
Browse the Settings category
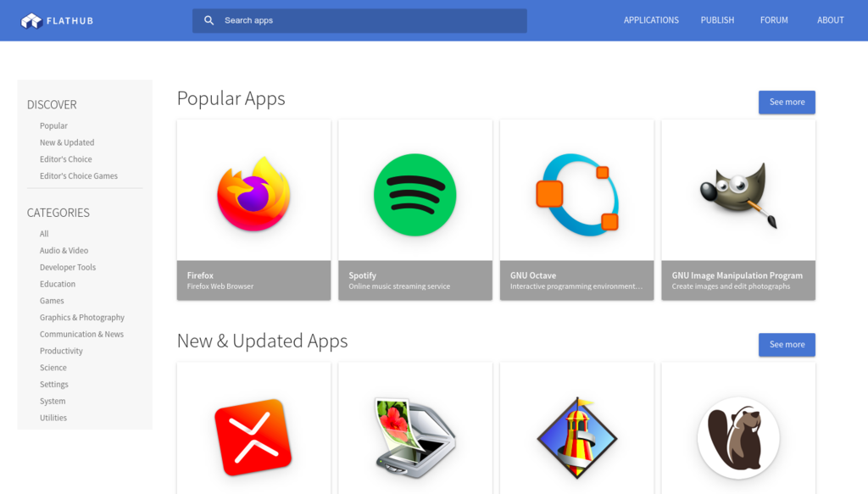(53, 385)
